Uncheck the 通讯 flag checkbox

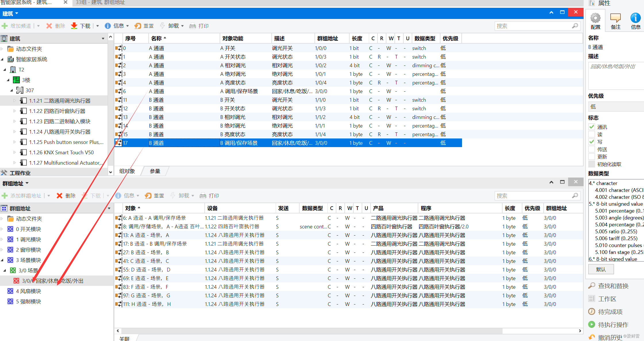(x=592, y=127)
